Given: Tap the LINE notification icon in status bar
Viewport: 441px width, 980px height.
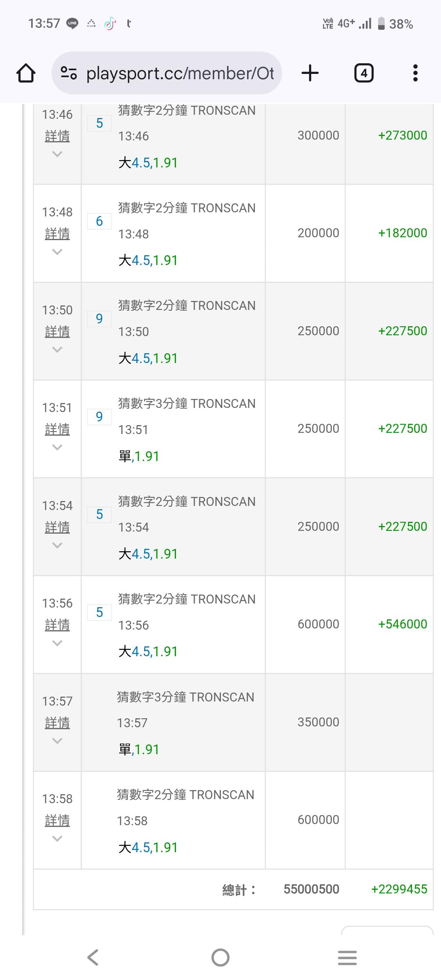Looking at the screenshot, I should click(x=72, y=24).
